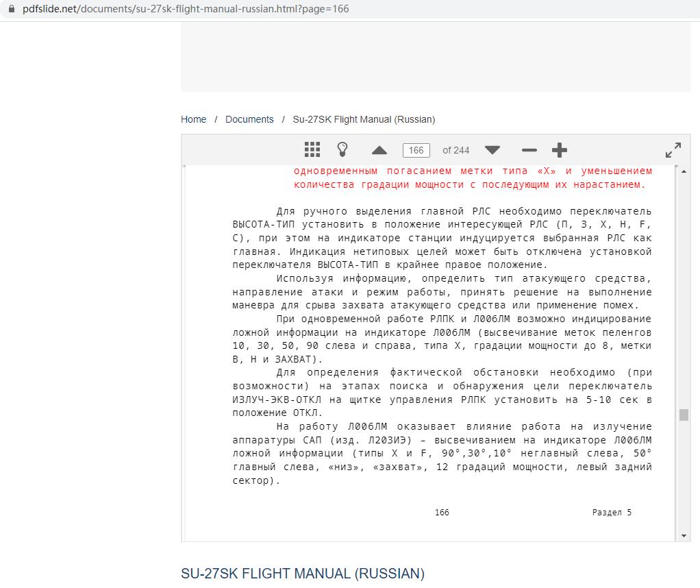Open fullscreen view of the document
This screenshot has width=700, height=588.
[673, 150]
